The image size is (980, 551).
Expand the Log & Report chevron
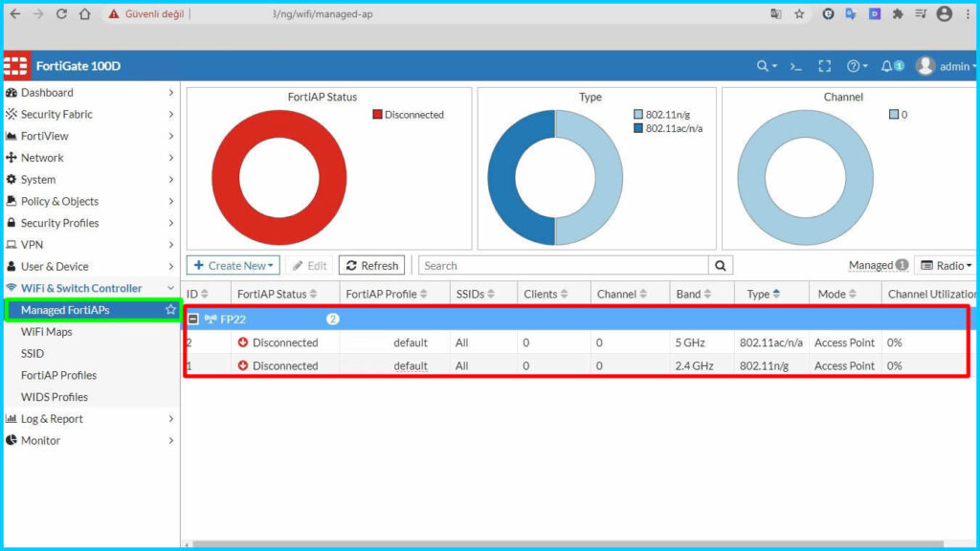pyautogui.click(x=170, y=419)
